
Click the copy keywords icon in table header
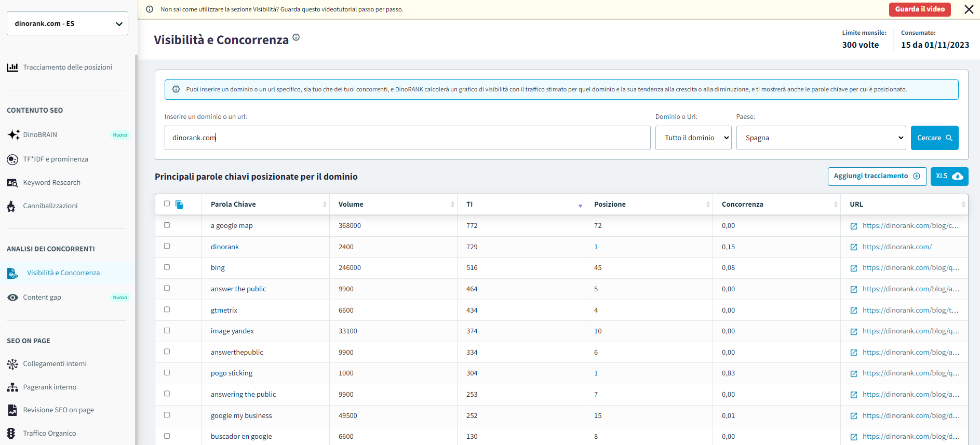(179, 205)
